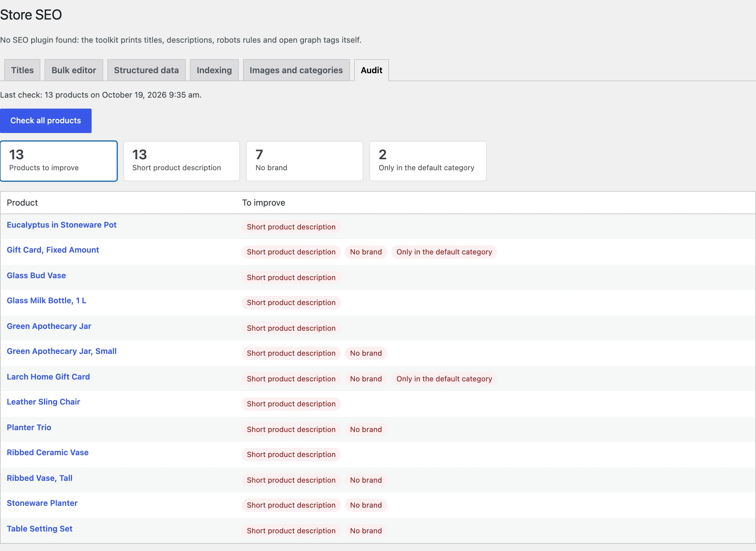
Task: Click Short product description tag for Leather Sling Chair
Action: (291, 404)
